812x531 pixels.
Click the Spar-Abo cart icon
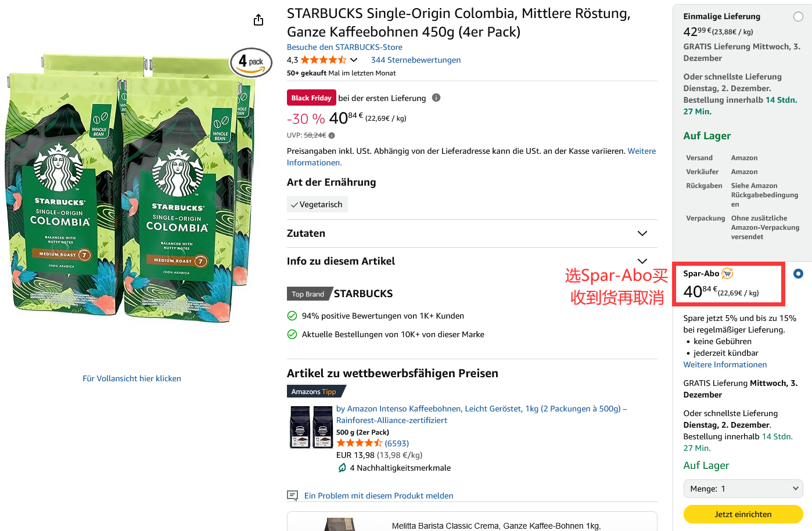tap(727, 273)
